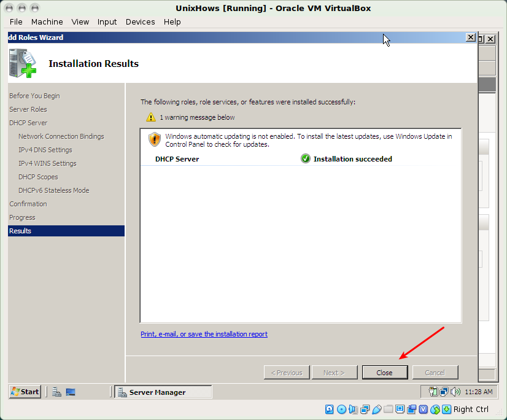Click the USB devices indicator icon
This screenshot has height=420, width=507.
coord(377,410)
